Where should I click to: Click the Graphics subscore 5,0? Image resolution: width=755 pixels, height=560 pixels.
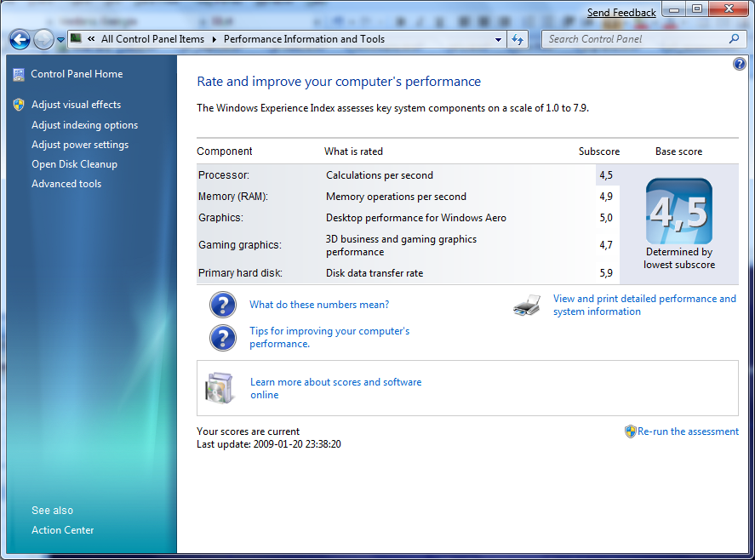(606, 218)
